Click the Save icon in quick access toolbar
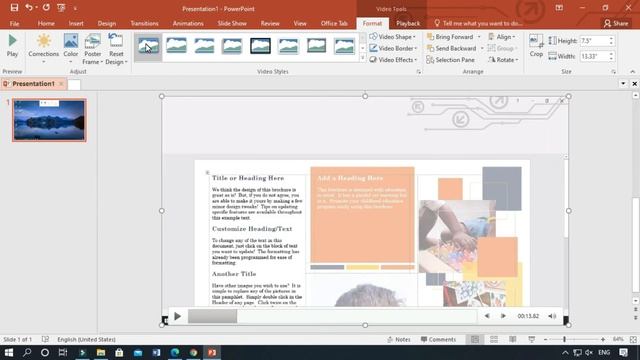 point(14,7)
